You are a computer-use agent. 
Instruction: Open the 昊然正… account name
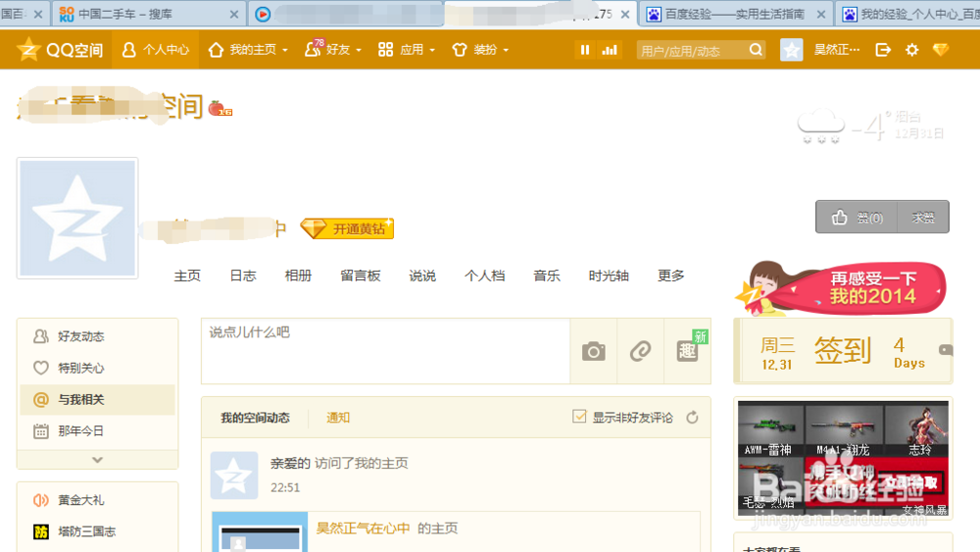pyautogui.click(x=837, y=49)
